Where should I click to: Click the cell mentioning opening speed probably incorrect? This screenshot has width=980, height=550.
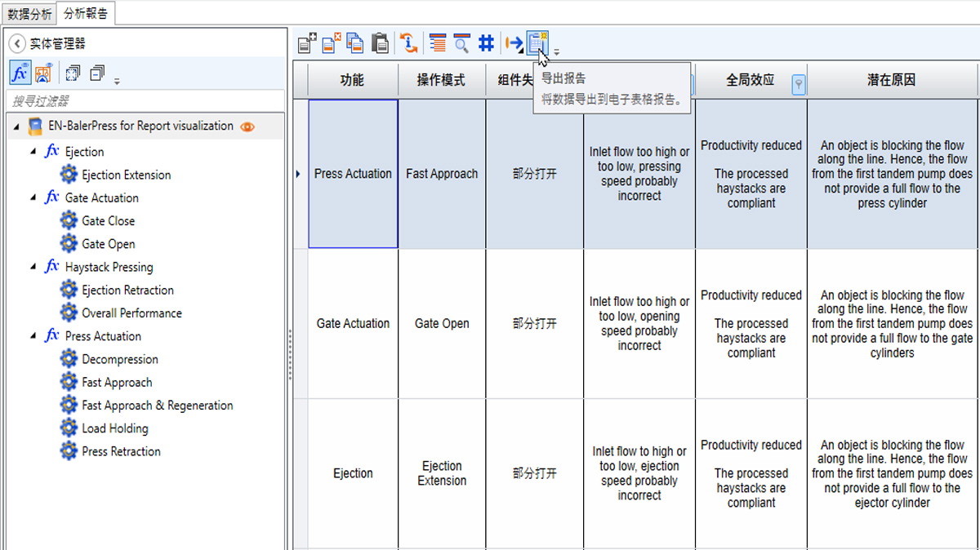pos(639,324)
